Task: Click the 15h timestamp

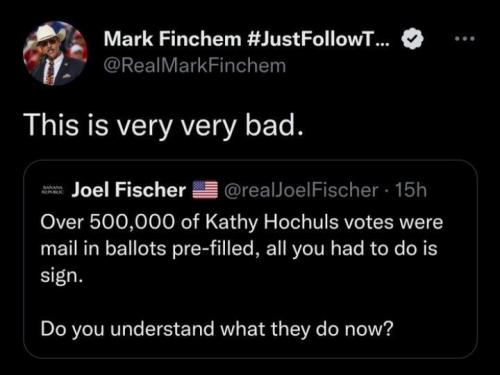Action: 411,190
